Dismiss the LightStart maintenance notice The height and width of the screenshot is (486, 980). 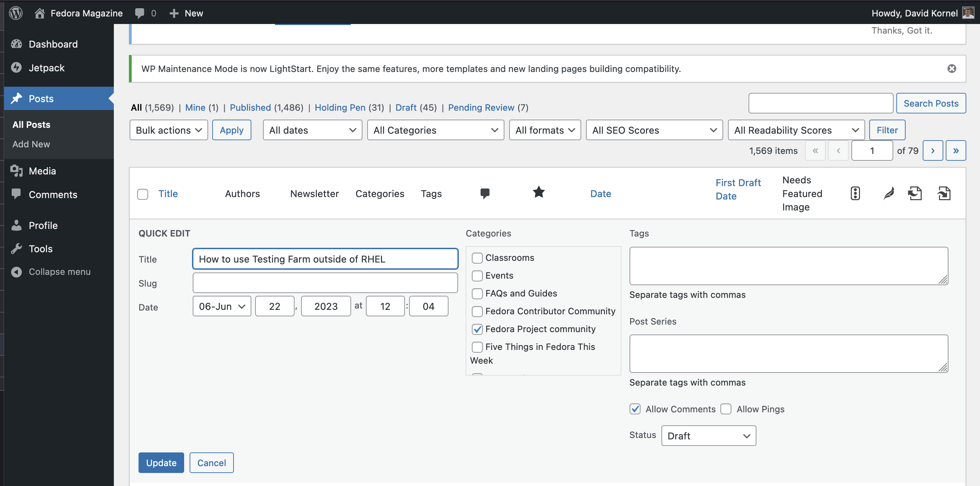pyautogui.click(x=952, y=69)
